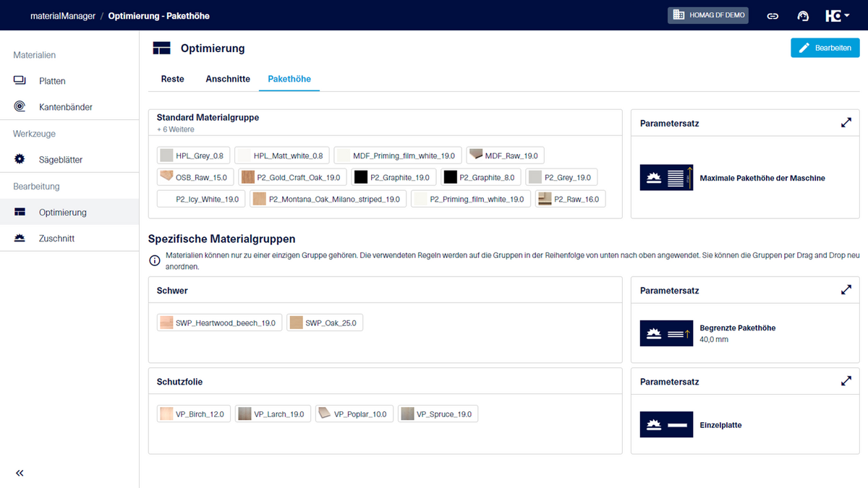Select the SWP_Oak_25.0 material chip
The width and height of the screenshot is (868, 488).
(325, 322)
